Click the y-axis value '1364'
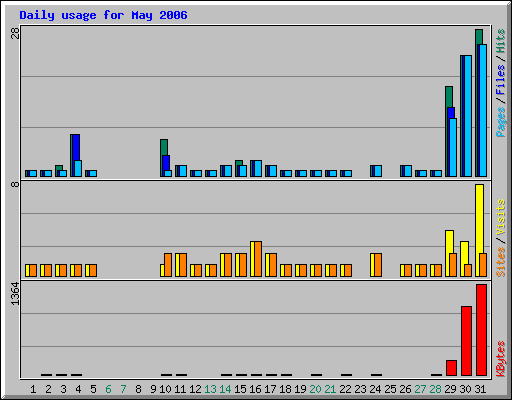This screenshot has width=512, height=400. (15, 294)
